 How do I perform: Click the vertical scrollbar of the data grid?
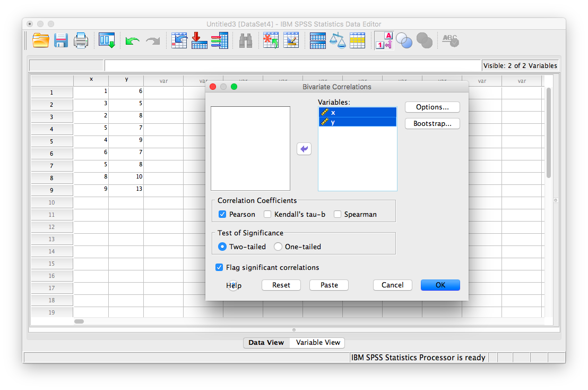click(549, 133)
